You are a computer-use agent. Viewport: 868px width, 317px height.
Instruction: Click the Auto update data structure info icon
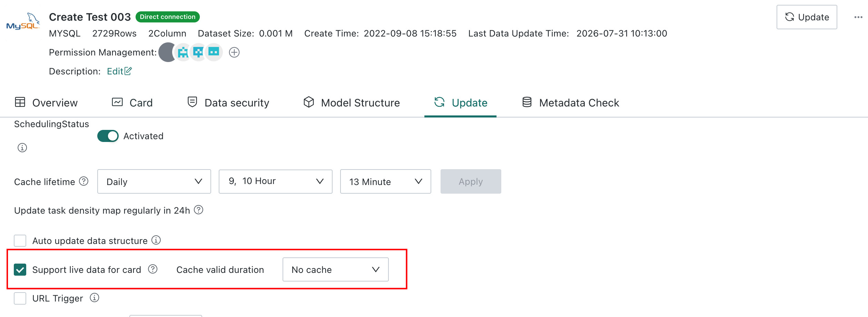pyautogui.click(x=156, y=240)
